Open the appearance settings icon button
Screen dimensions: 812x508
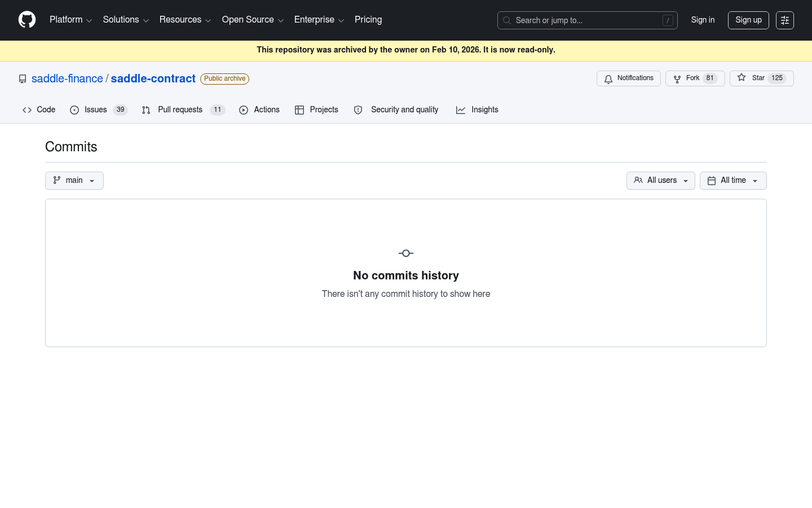785,20
